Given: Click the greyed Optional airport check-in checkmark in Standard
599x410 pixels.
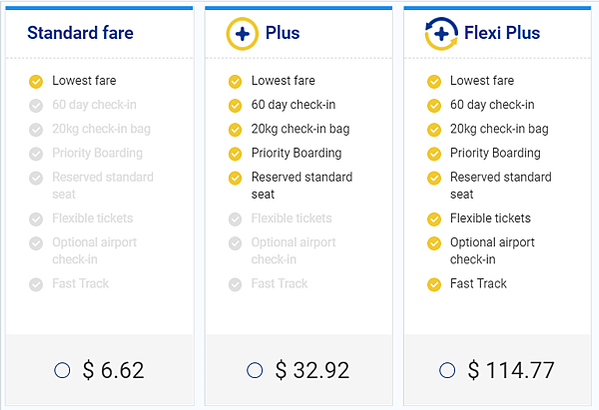Looking at the screenshot, I should (x=36, y=243).
